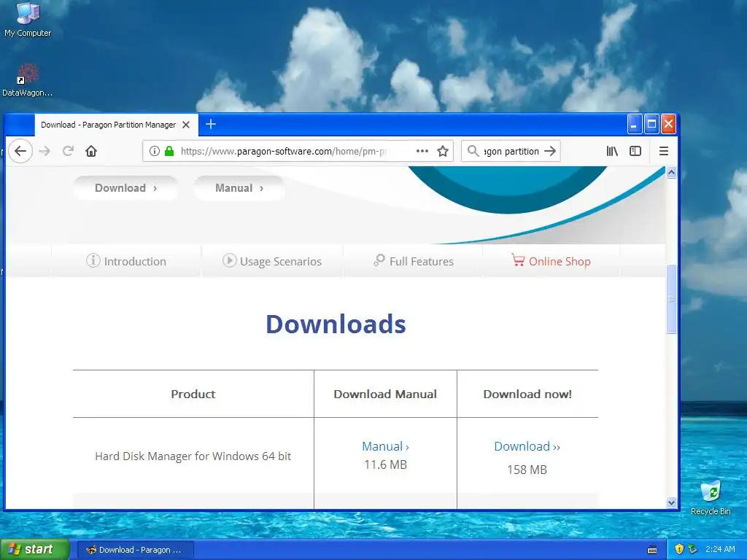Select the My Computer desktop icon
The width and height of the screenshot is (747, 560).
[28, 20]
